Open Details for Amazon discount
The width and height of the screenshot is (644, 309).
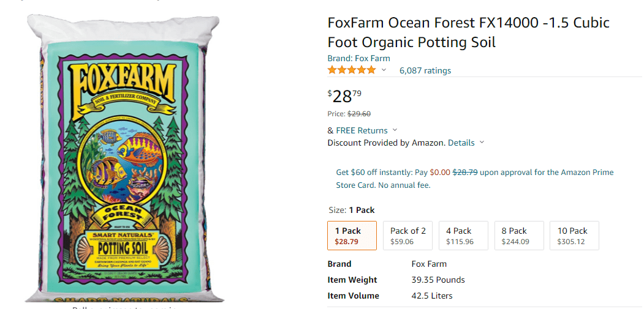tap(461, 143)
